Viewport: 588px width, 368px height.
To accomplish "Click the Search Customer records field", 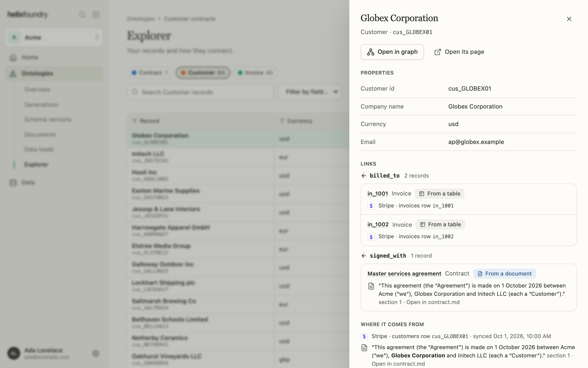I will [x=200, y=92].
